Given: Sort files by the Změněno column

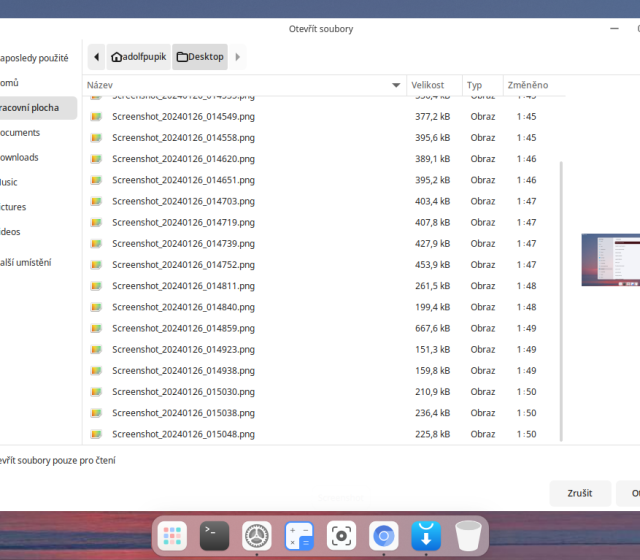Looking at the screenshot, I should pyautogui.click(x=527, y=86).
